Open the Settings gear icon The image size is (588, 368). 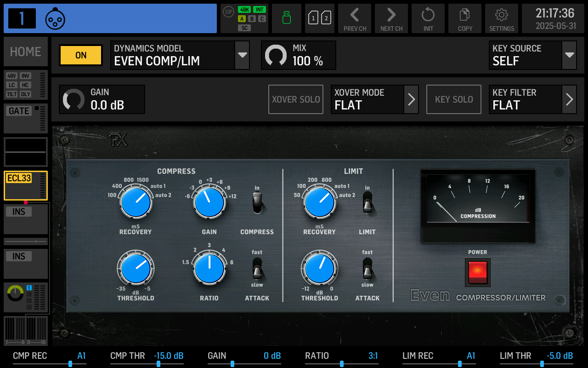[501, 18]
